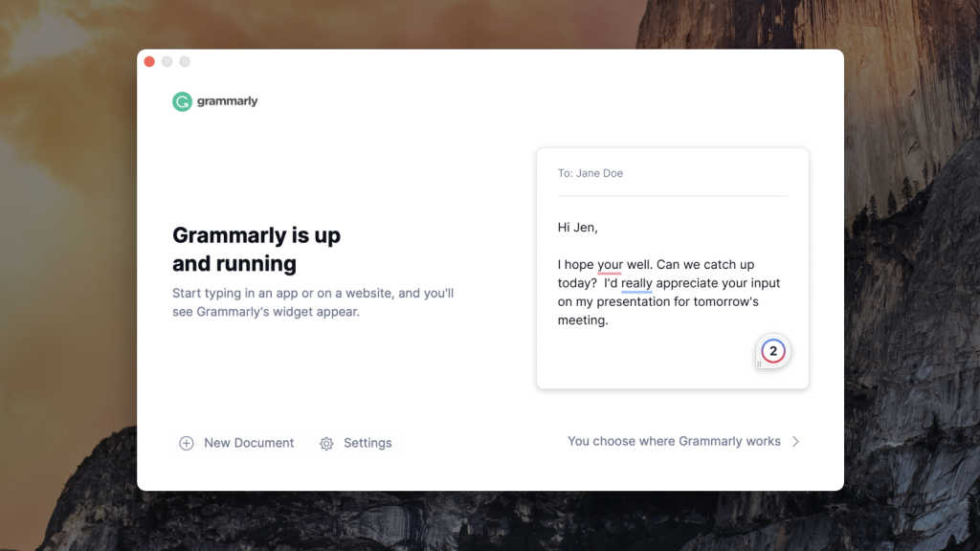Click the red close window button
This screenshot has width=980, height=551.
[x=149, y=62]
